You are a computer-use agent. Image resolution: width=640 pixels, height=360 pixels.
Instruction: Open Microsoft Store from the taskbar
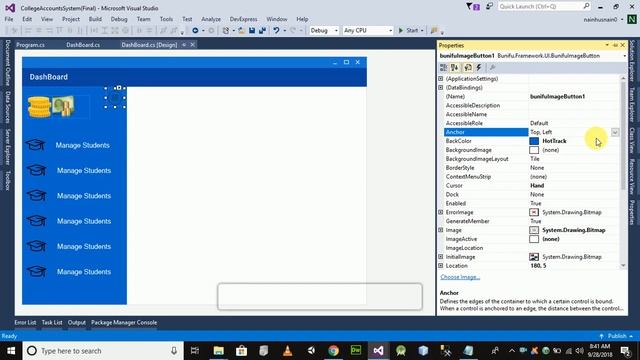tap(241, 351)
